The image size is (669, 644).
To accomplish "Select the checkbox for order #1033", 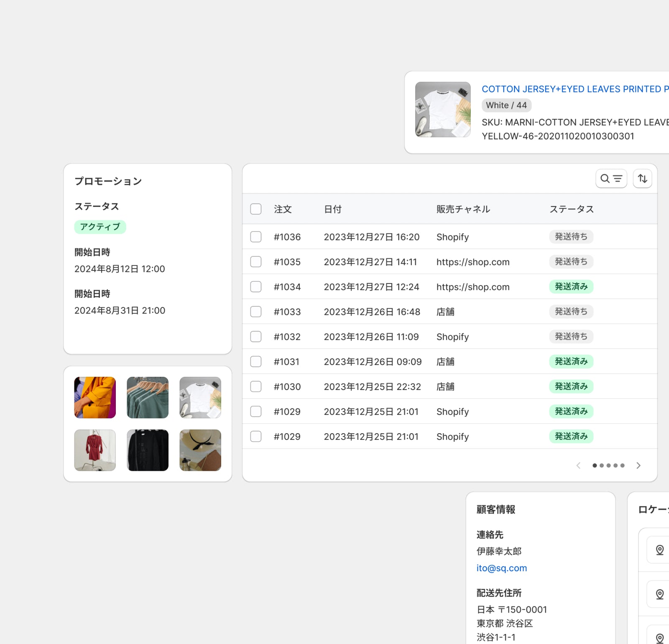I will pos(256,312).
